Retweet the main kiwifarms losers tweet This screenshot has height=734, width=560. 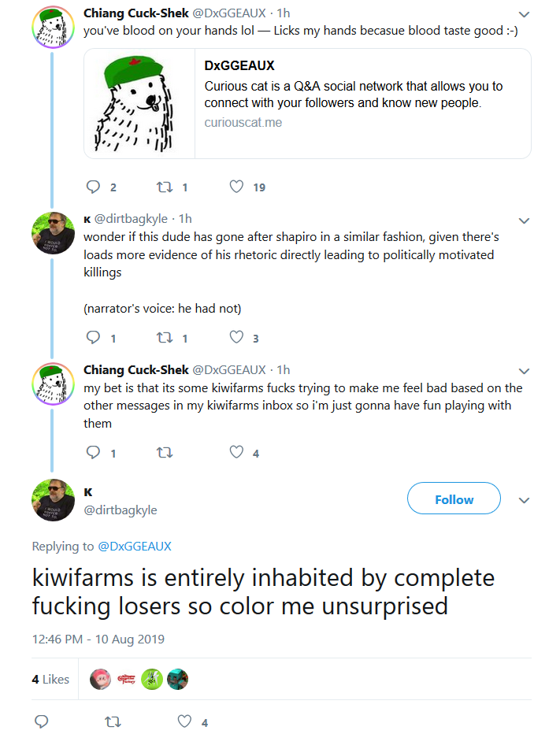(x=113, y=722)
